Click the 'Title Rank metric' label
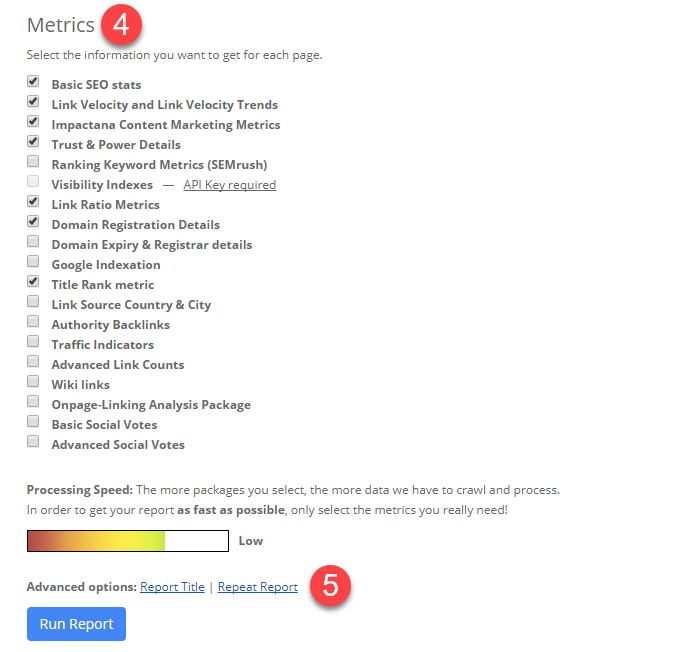 pos(103,285)
